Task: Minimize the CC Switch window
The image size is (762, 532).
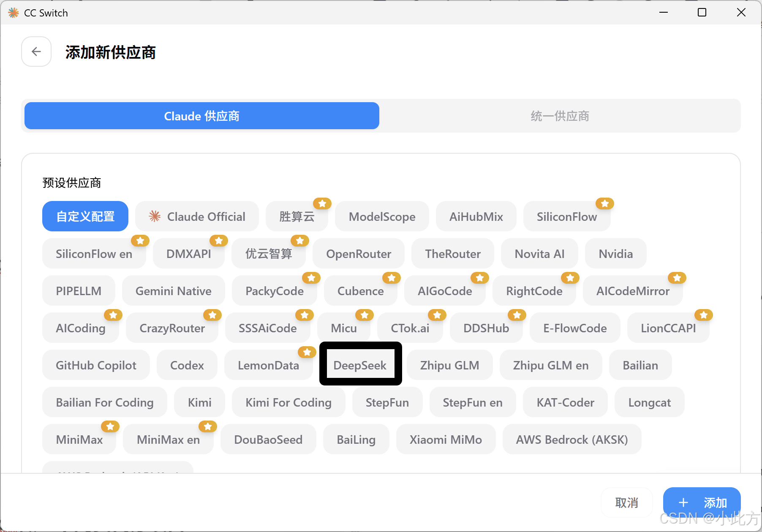Action: click(x=664, y=12)
